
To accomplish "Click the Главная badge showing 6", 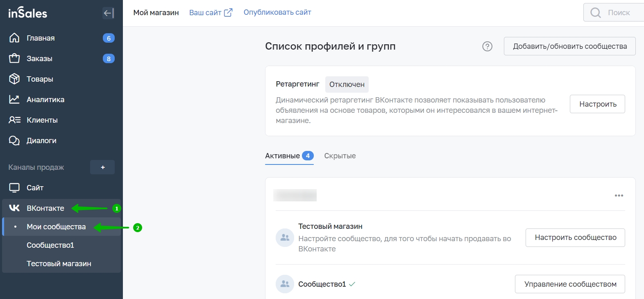I will tap(109, 38).
